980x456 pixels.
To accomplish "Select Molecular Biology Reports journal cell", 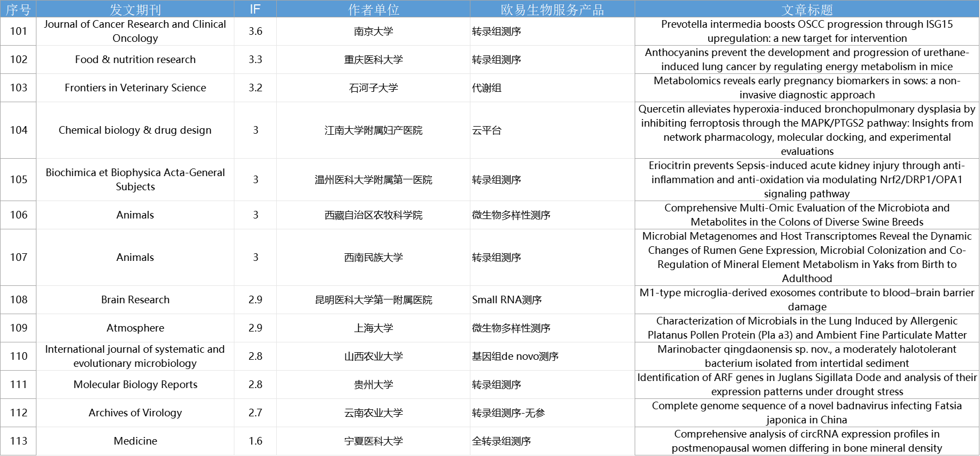I will coord(135,385).
